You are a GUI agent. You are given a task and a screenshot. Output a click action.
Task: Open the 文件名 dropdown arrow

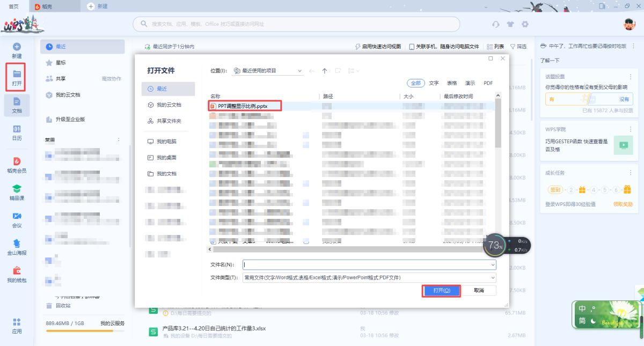click(493, 265)
